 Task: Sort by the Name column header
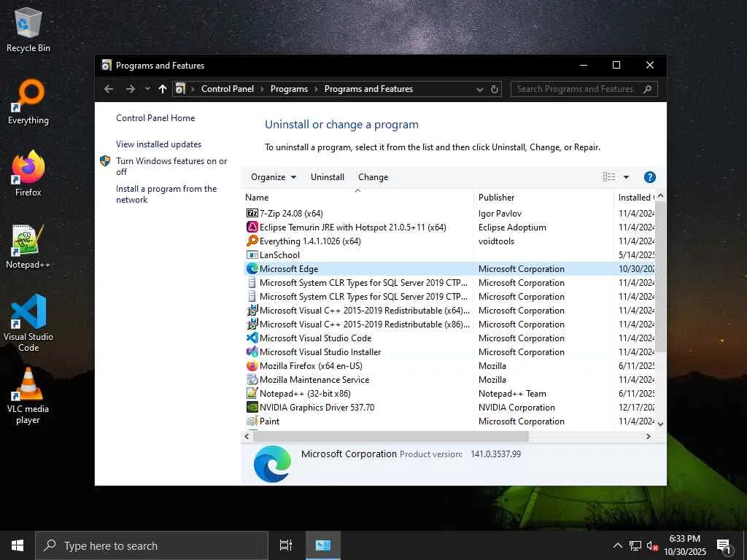[x=357, y=197]
